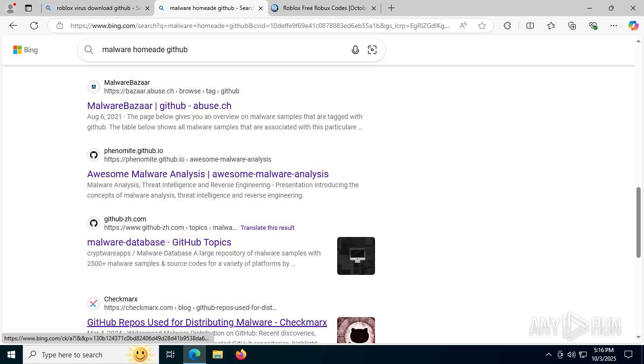Image resolution: width=644 pixels, height=364 pixels.
Task: Open the notification center
Action: [628, 355]
